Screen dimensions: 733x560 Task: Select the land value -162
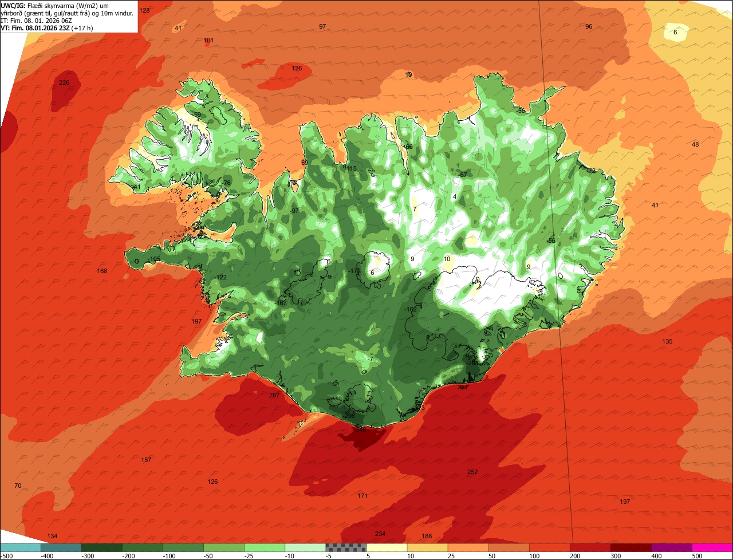point(410,309)
